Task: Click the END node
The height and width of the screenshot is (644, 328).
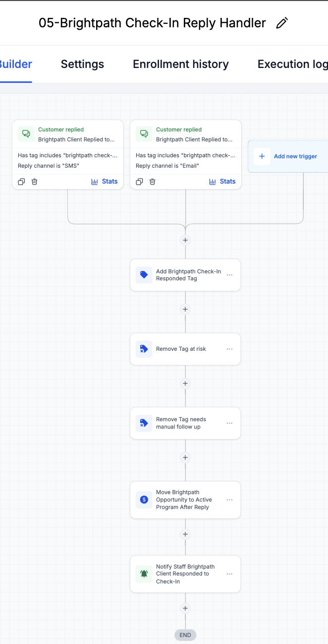Action: coord(185,635)
